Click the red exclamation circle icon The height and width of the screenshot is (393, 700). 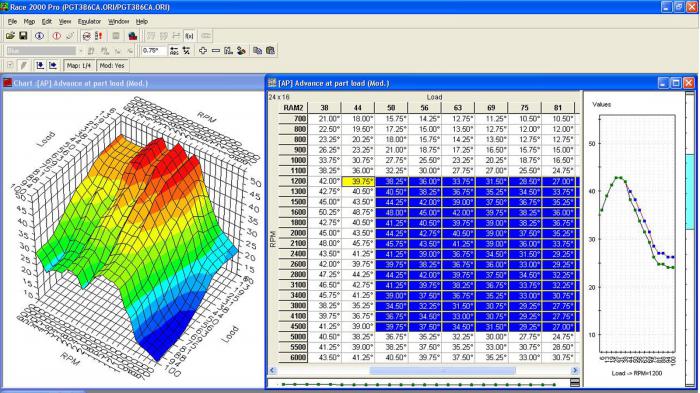57,36
